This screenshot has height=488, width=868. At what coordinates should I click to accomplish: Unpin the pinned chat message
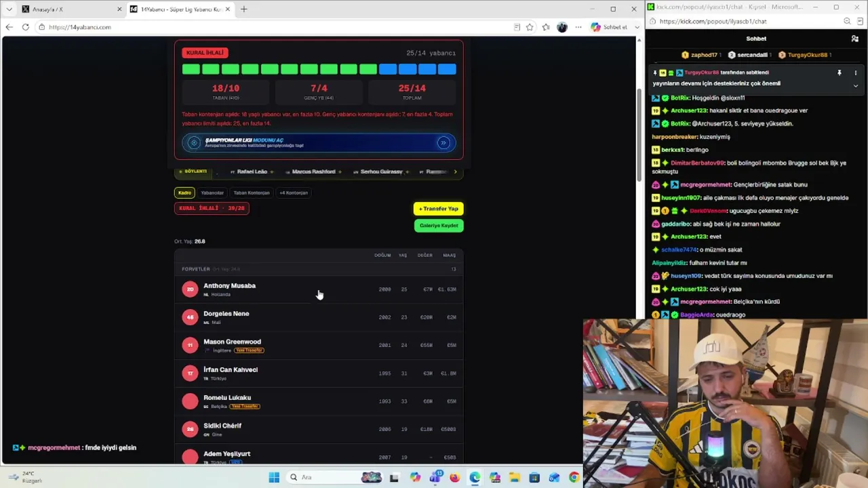839,73
